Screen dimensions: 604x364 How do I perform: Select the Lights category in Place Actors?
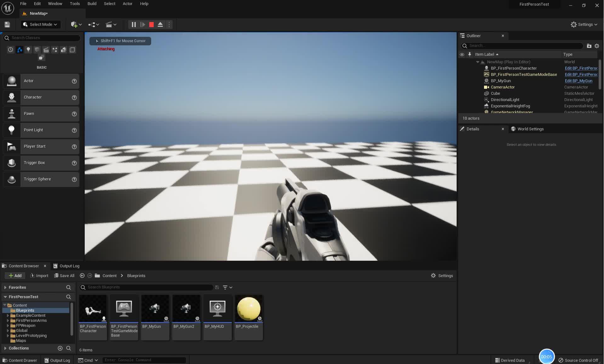pos(28,49)
